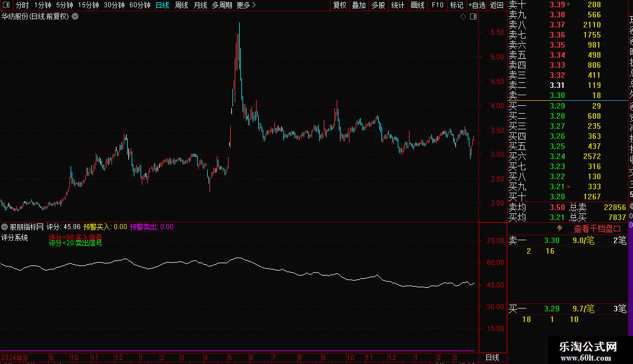Toggle the chart panel layout icon
This screenshot has width=633, height=364.
[x=473, y=17]
